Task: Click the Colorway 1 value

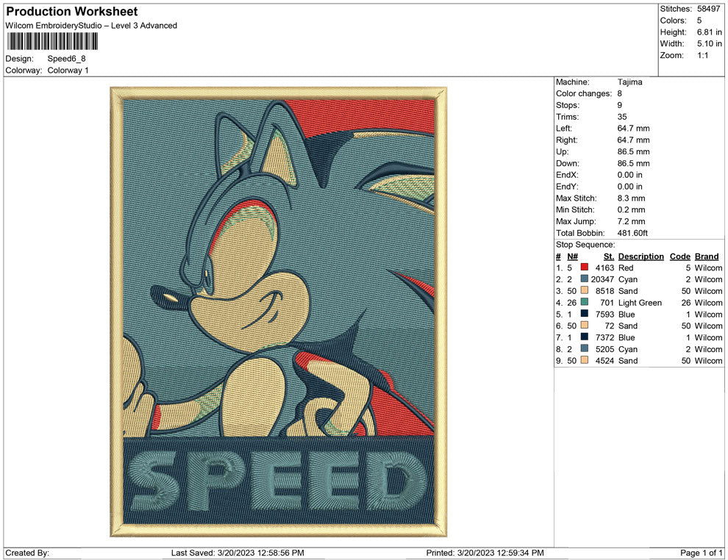Action: [x=67, y=70]
